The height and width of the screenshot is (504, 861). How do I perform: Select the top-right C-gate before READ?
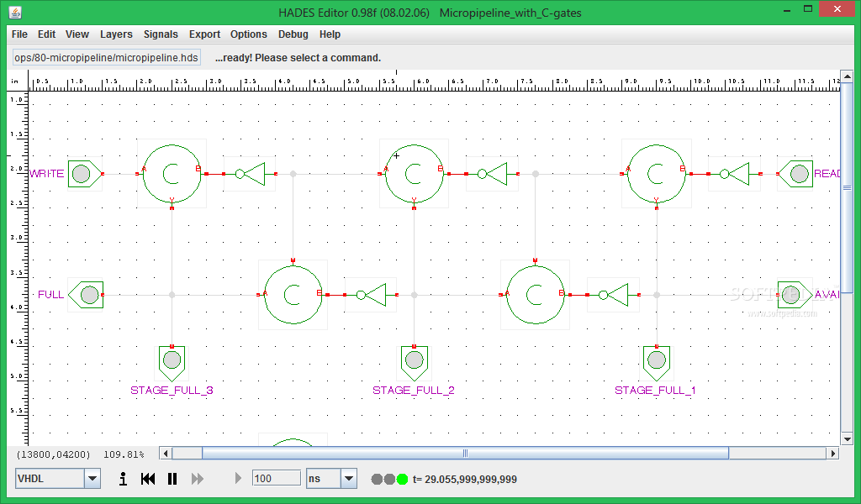point(656,174)
